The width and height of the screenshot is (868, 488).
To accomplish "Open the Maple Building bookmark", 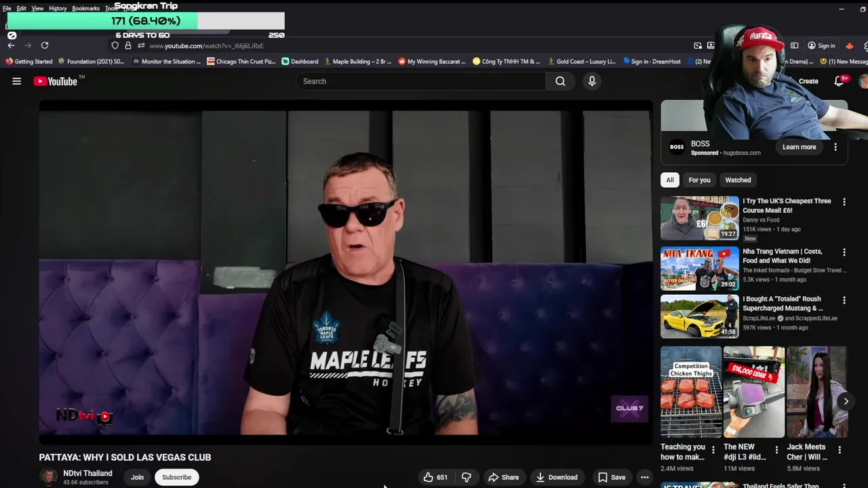I will coord(357,62).
